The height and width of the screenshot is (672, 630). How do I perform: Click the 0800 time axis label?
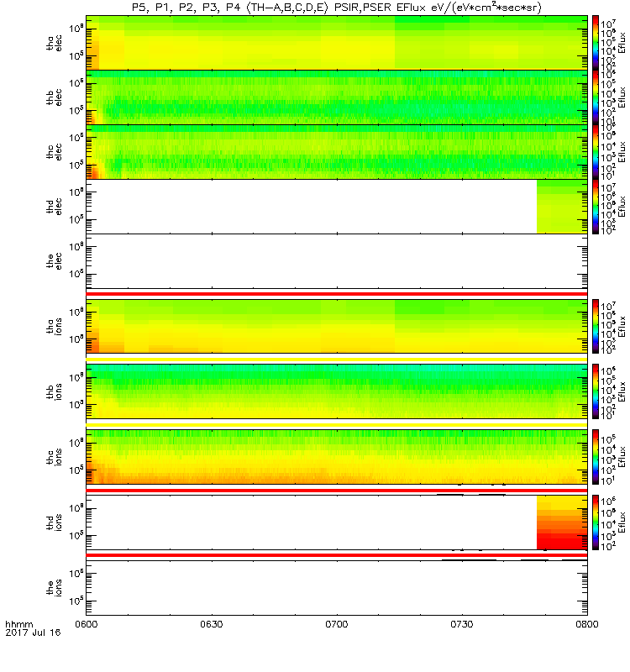587,624
